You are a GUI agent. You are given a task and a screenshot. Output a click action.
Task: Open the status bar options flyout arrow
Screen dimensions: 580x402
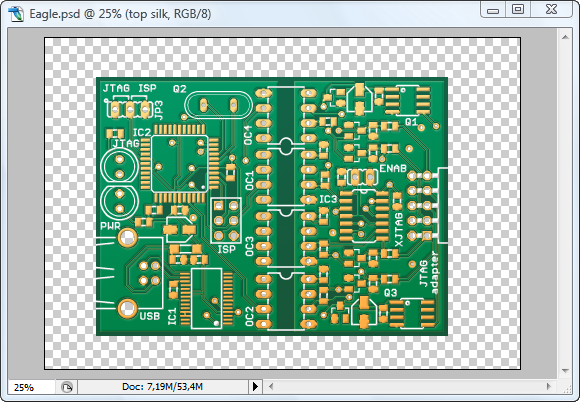pos(255,387)
